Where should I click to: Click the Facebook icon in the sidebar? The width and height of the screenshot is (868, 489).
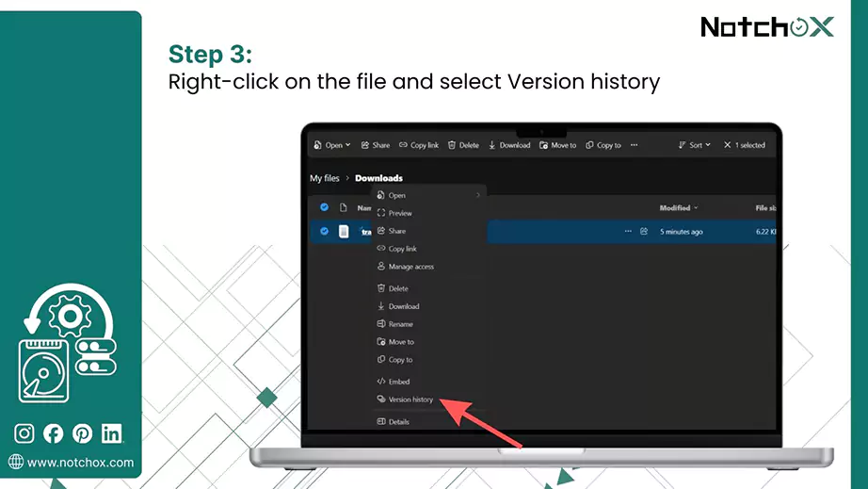[53, 433]
